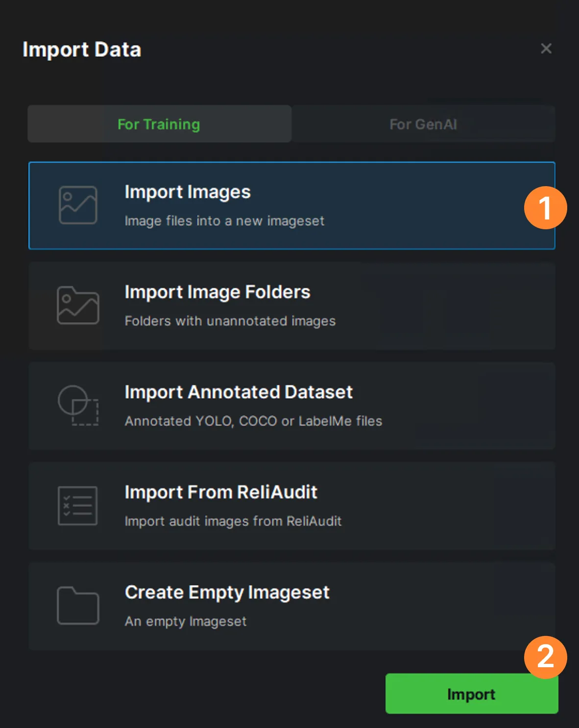The height and width of the screenshot is (728, 579).
Task: Close the Import Data dialog
Action: (x=546, y=49)
